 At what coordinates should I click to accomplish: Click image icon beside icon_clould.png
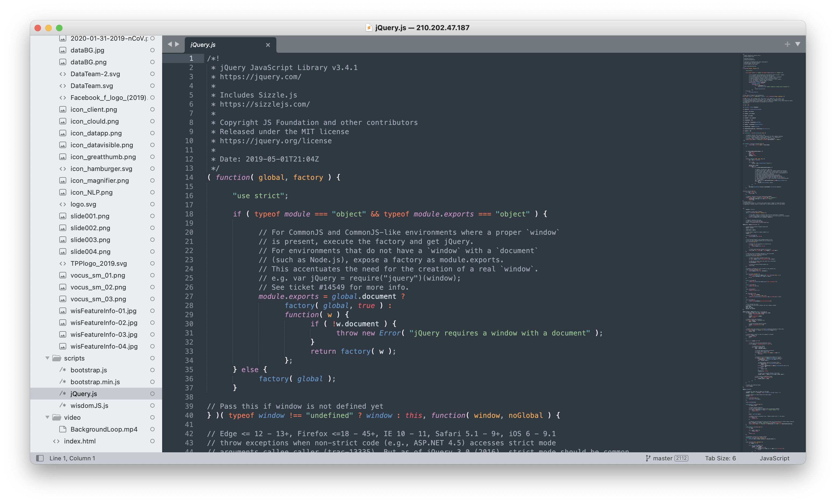click(x=63, y=121)
